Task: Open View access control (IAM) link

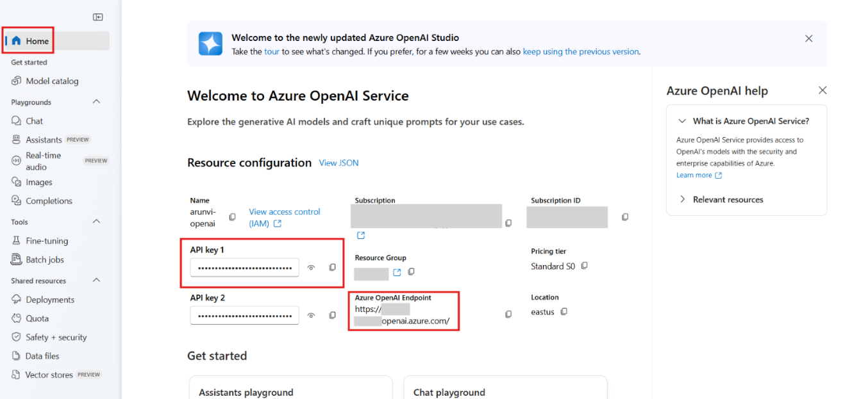Action: coord(284,217)
